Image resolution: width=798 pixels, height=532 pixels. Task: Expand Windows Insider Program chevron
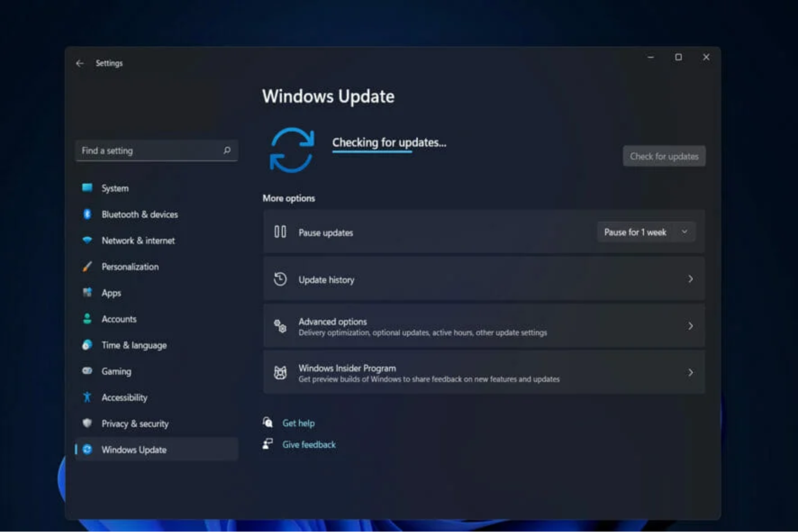(x=690, y=373)
